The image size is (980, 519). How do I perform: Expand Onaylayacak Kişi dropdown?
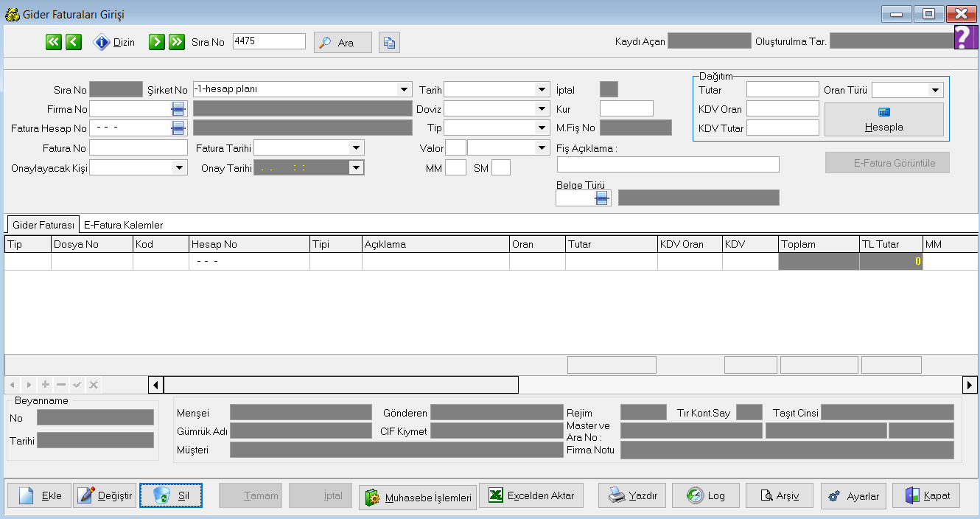pyautogui.click(x=180, y=167)
